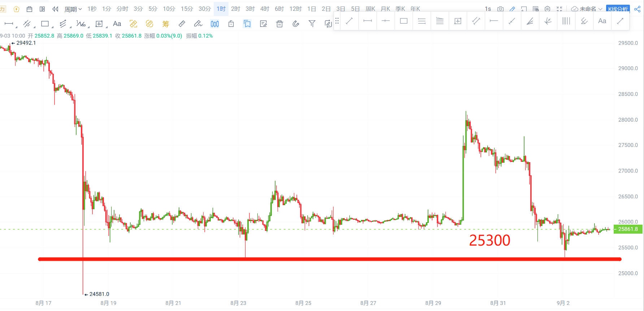Select the ruler measure tool
644x311 pixels.
(x=182, y=24)
